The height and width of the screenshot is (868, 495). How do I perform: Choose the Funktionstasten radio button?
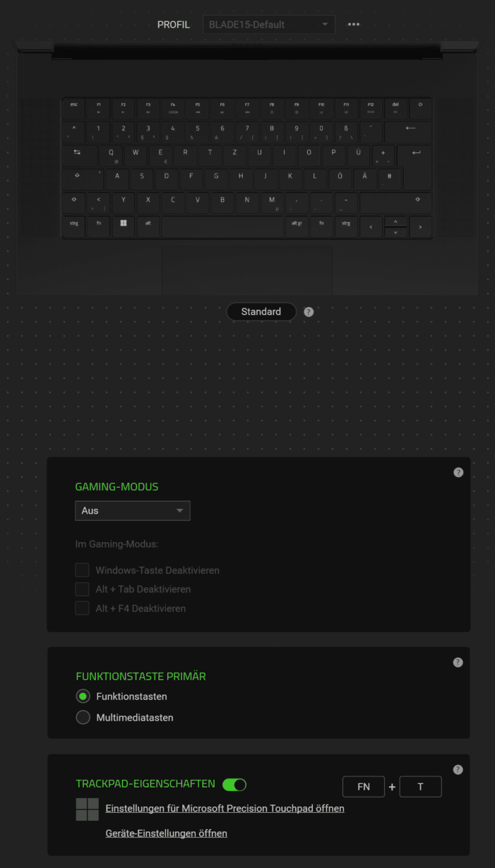pyautogui.click(x=83, y=697)
